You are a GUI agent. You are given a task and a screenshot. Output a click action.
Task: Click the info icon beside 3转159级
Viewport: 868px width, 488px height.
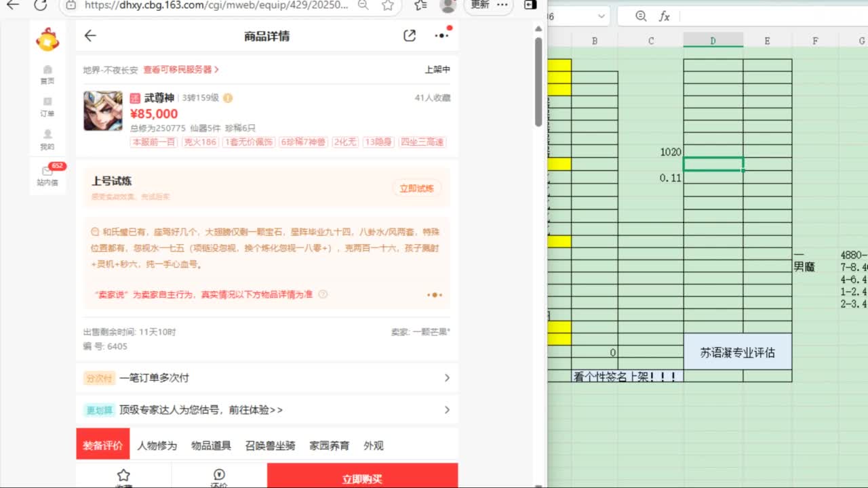tap(228, 98)
